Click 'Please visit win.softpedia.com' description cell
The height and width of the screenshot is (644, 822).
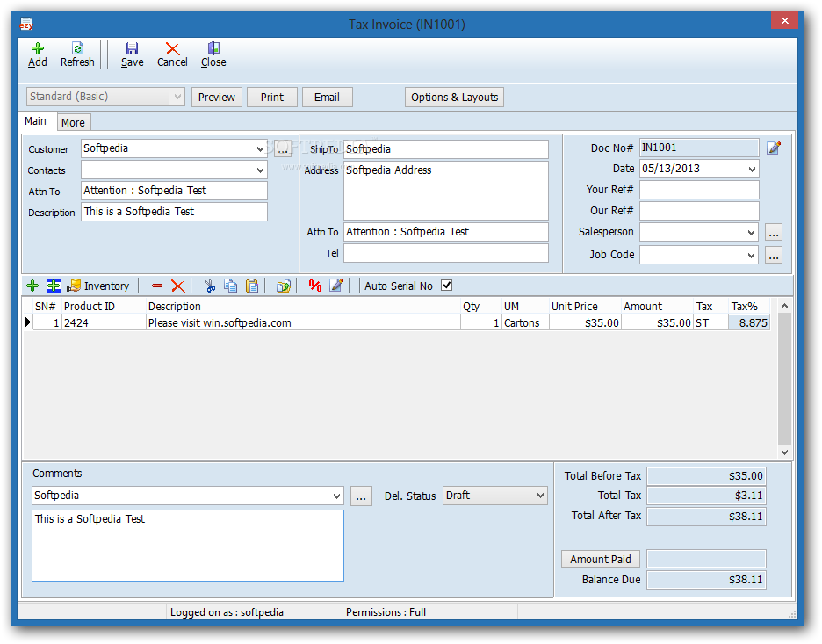[303, 323]
